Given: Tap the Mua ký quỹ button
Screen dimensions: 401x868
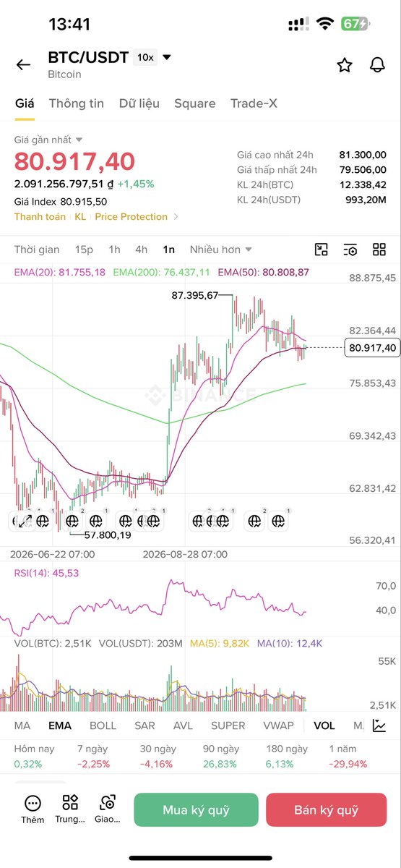Looking at the screenshot, I should click(196, 810).
